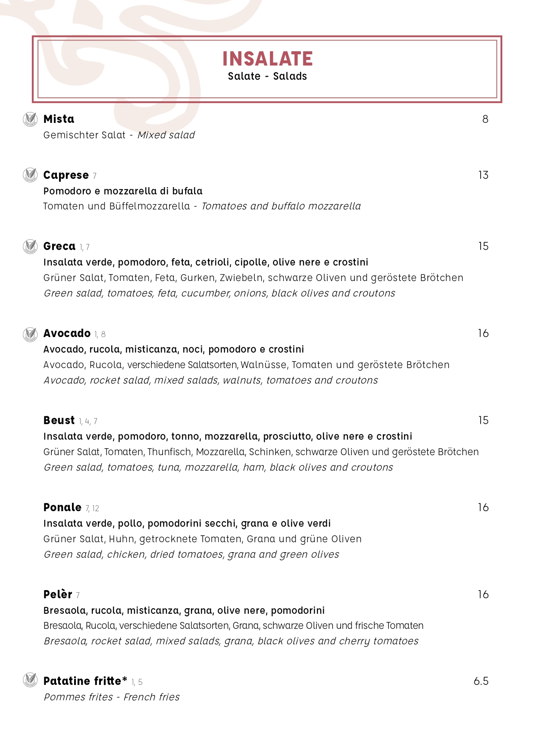This screenshot has width=535, height=756.
Task: Click the Avocado salad title
Action: click(x=67, y=334)
